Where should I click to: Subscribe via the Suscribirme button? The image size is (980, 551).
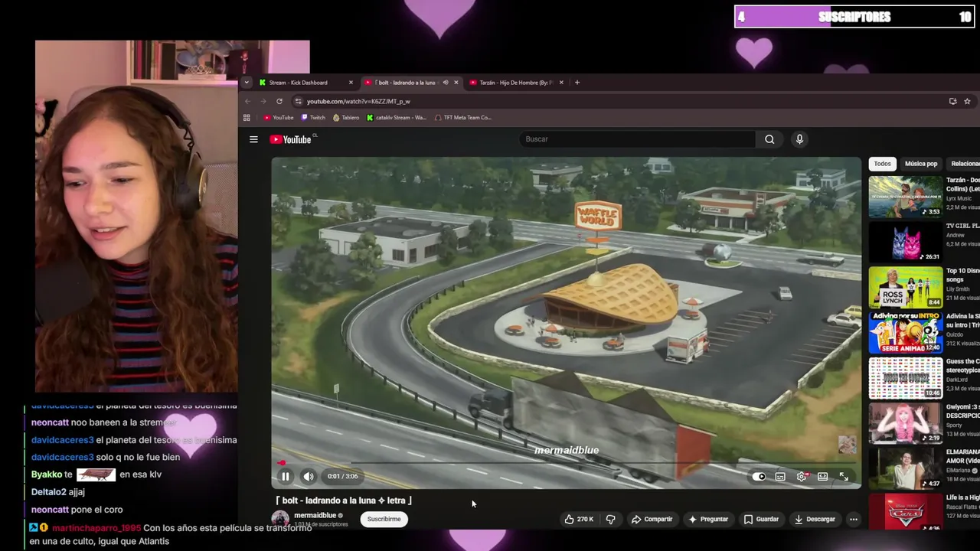[x=384, y=519]
